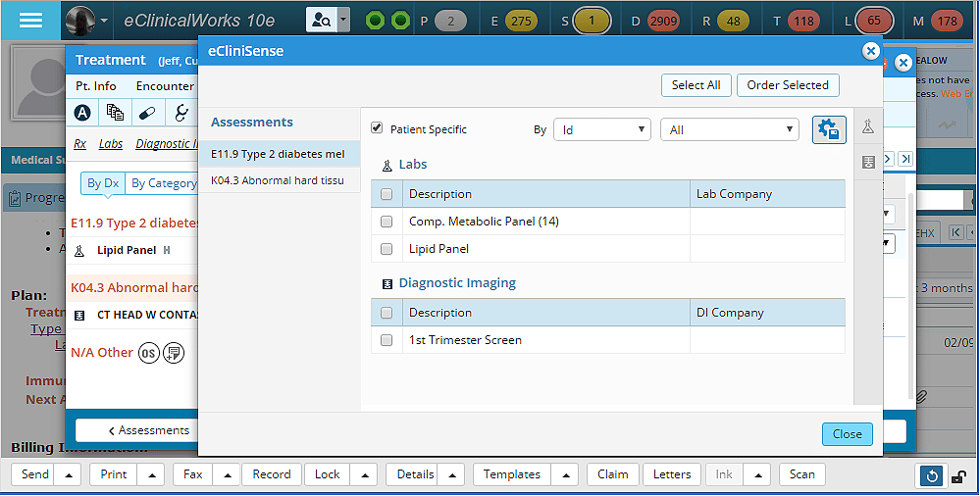Image resolution: width=980 pixels, height=496 pixels.
Task: Click Select All button in eCliniSense
Action: pos(696,85)
